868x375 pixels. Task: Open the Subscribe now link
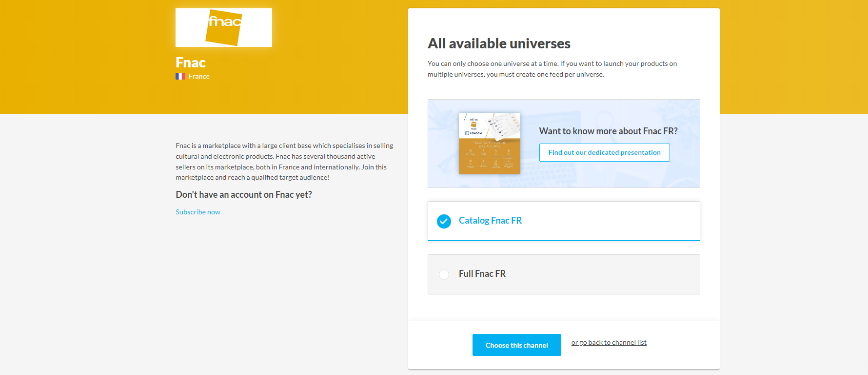198,212
